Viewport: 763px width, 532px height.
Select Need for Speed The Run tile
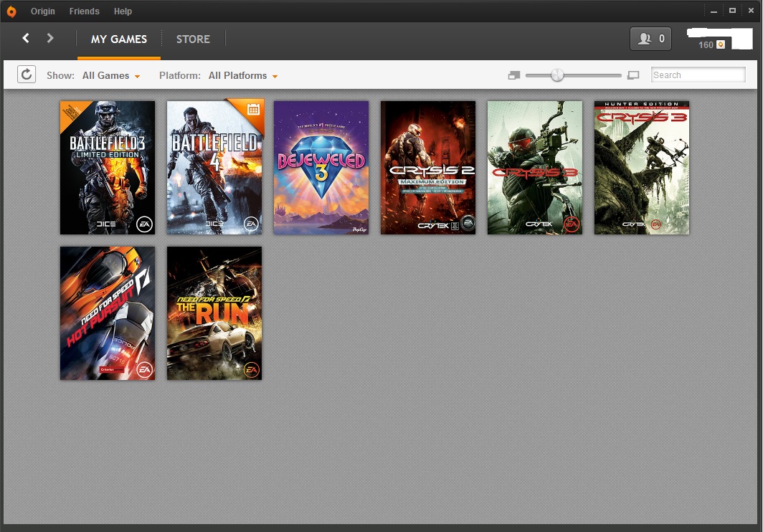click(214, 313)
